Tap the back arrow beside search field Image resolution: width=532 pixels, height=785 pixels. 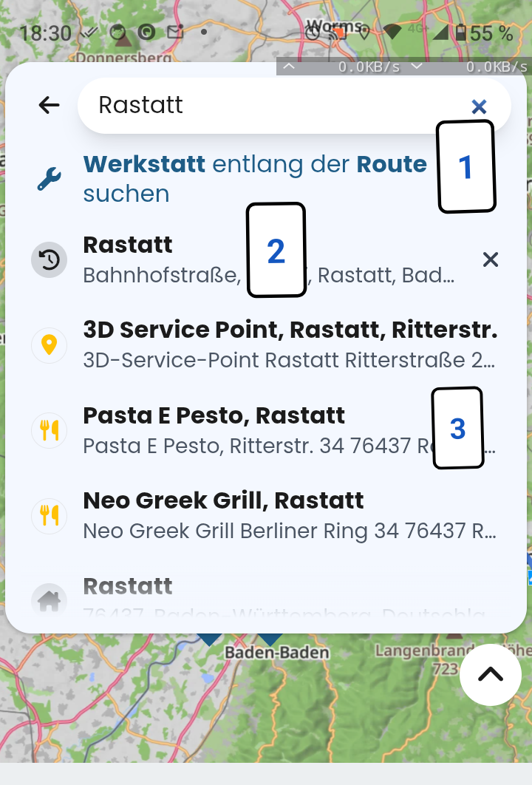pos(49,105)
